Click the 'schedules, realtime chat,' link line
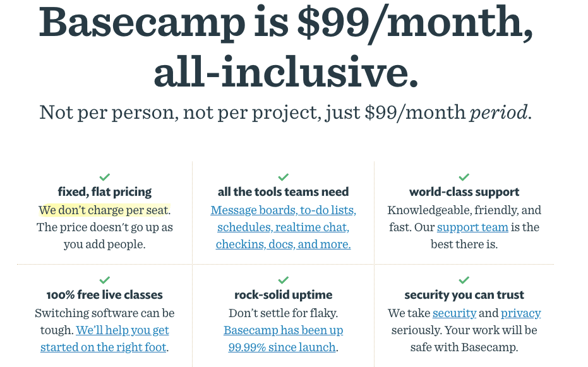Image resolution: width=588 pixels, height=367 pixels. pyautogui.click(x=283, y=227)
